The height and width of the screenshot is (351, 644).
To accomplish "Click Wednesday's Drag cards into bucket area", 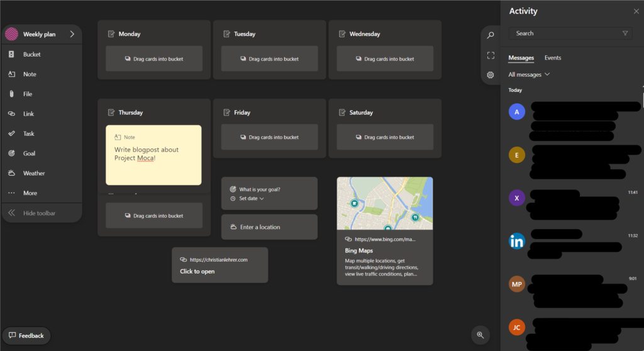I will 385,58.
